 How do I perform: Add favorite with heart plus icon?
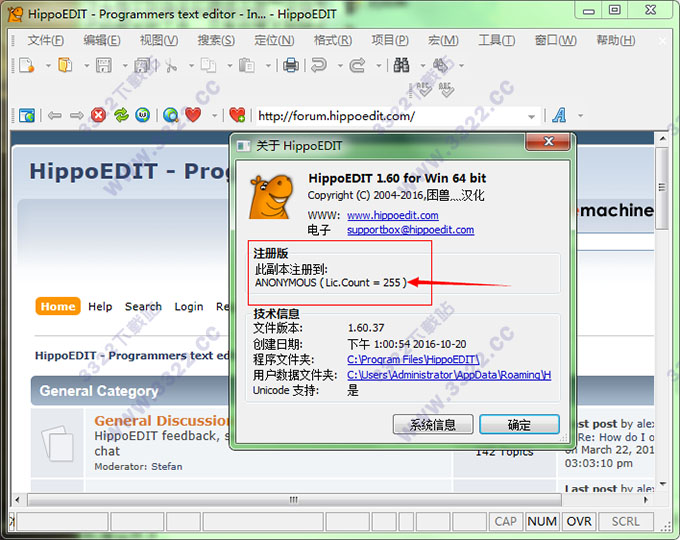click(237, 115)
